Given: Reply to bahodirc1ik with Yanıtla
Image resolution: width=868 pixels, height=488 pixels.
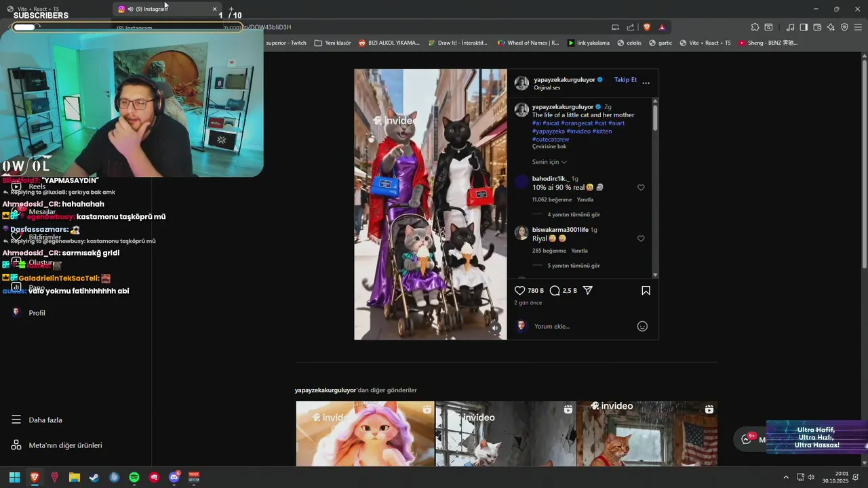Looking at the screenshot, I should click(x=585, y=200).
